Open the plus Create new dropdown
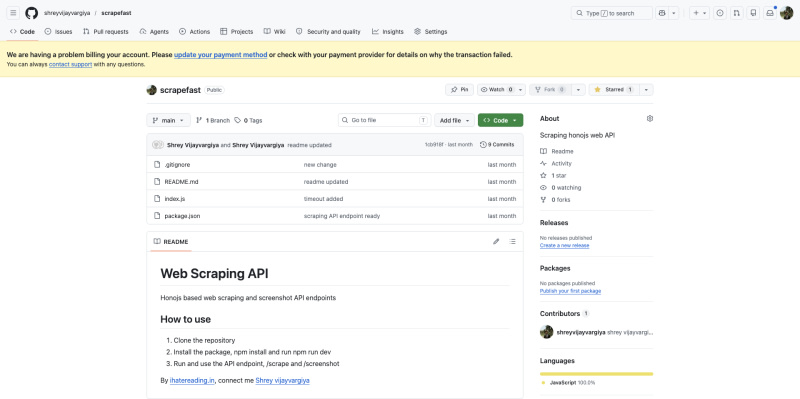Viewport: 800px width, 399px height. (x=699, y=13)
